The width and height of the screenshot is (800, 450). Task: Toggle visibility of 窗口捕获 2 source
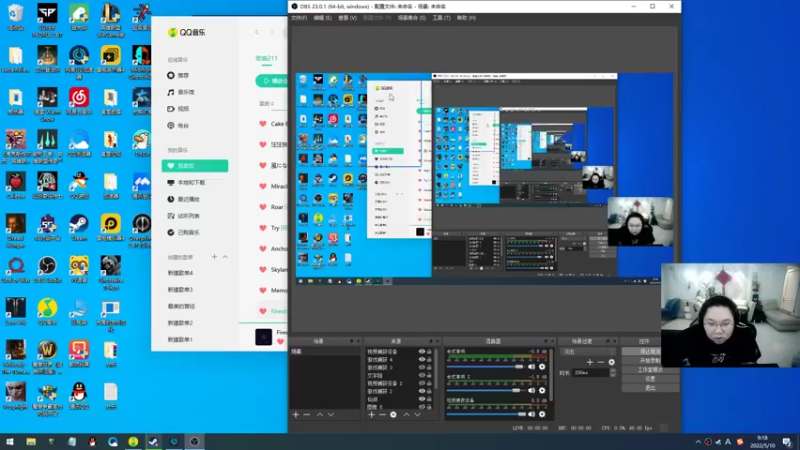(421, 391)
